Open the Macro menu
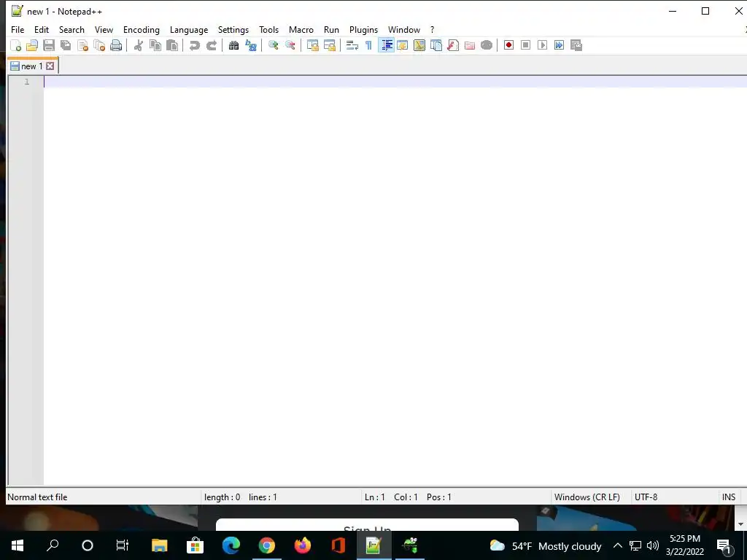The image size is (747, 560). pyautogui.click(x=301, y=29)
